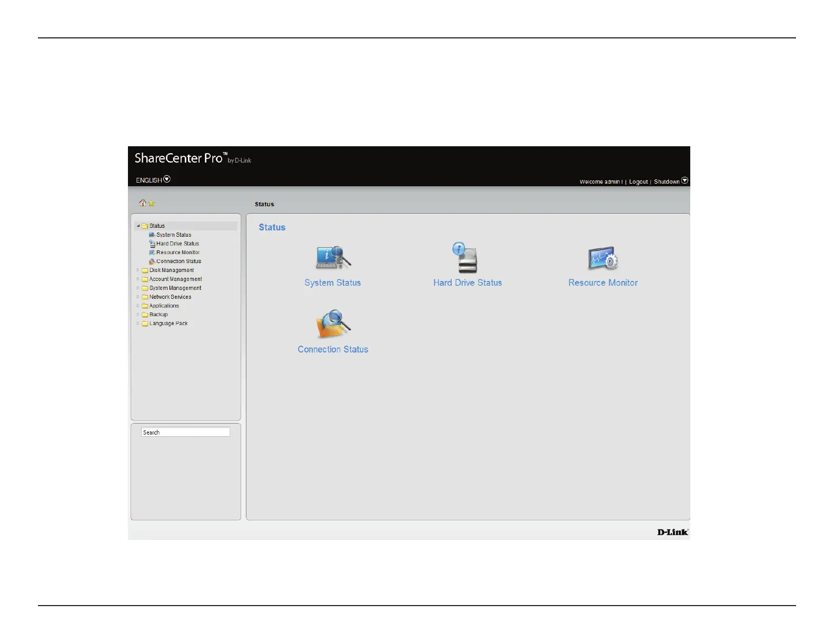Click the Search input field
834x644 pixels.
185,432
